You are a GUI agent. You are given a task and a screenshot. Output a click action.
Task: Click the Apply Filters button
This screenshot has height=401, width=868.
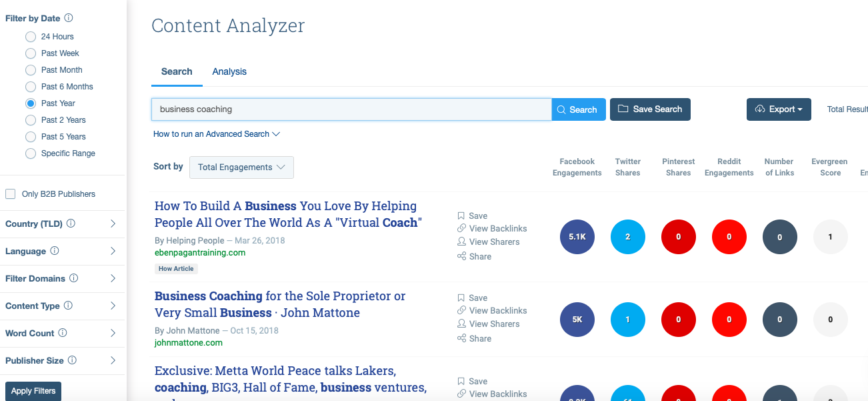[x=33, y=391]
